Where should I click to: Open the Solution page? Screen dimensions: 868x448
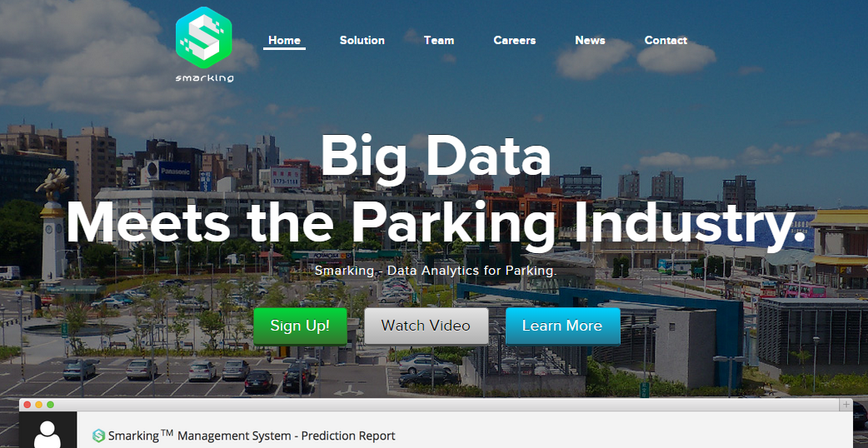pyautogui.click(x=362, y=40)
